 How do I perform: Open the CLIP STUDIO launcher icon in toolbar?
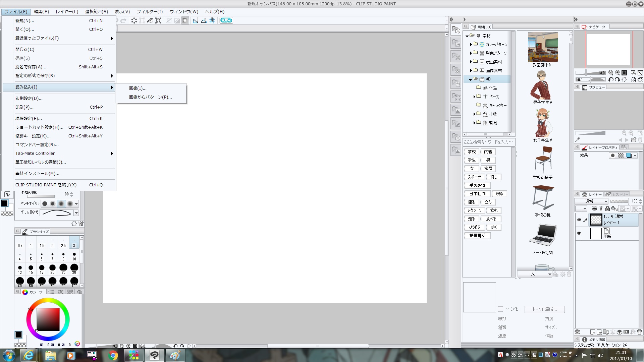[x=226, y=20]
